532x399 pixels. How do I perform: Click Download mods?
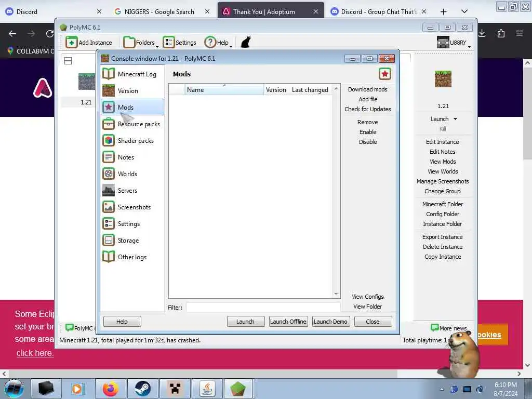click(367, 89)
